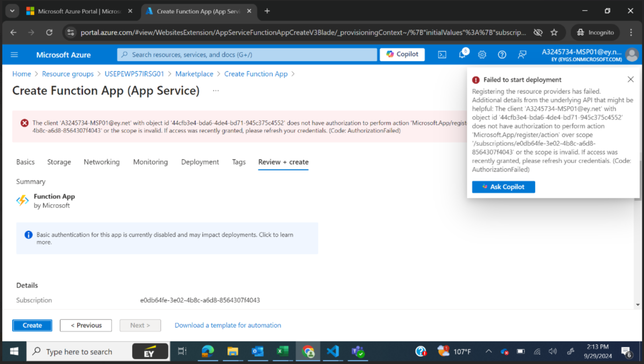Dismiss the Failed to start deployment notification
This screenshot has height=364, width=644.
coord(630,79)
